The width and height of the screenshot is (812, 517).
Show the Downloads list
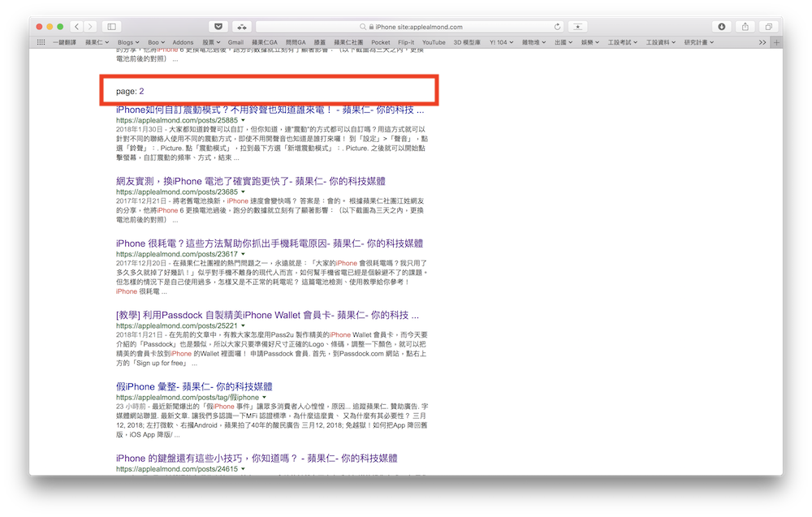[721, 27]
